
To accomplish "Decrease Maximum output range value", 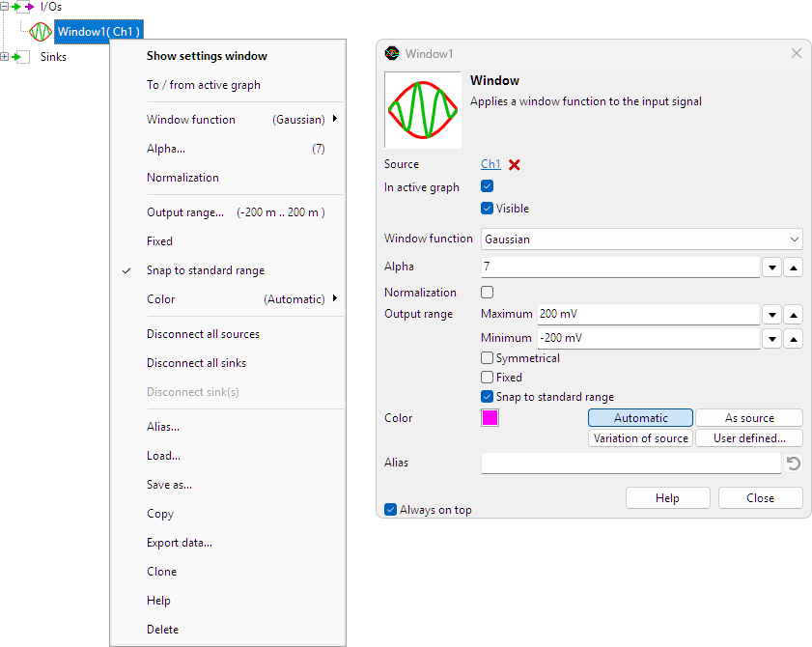I will click(x=771, y=315).
